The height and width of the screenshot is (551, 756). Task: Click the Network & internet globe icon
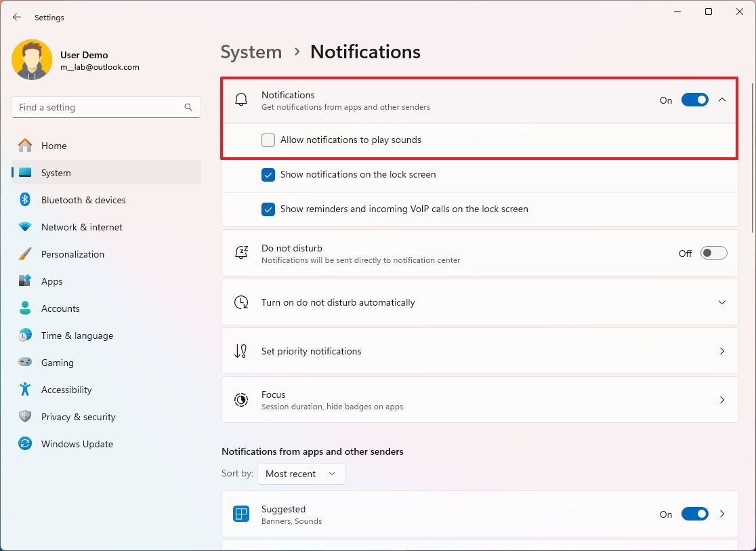[25, 227]
